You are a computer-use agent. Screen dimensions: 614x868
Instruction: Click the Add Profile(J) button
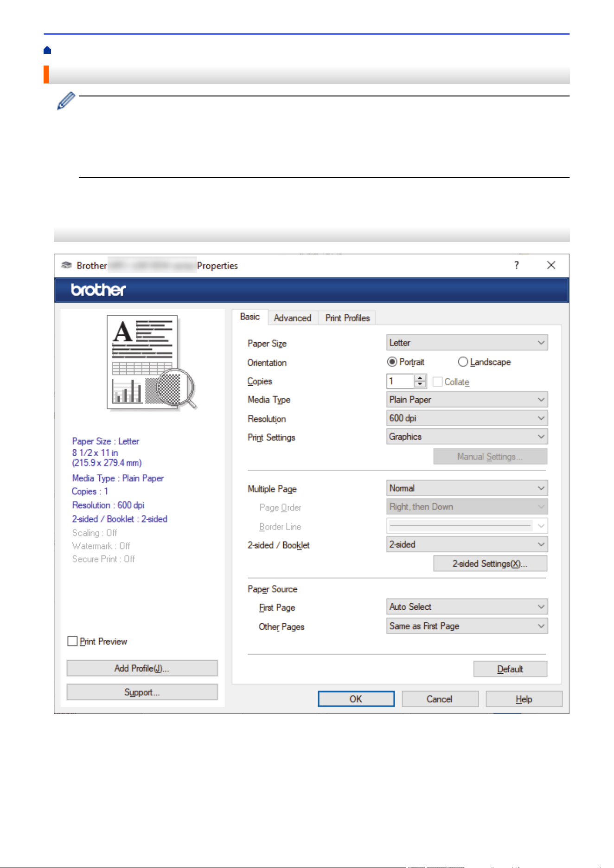(142, 668)
